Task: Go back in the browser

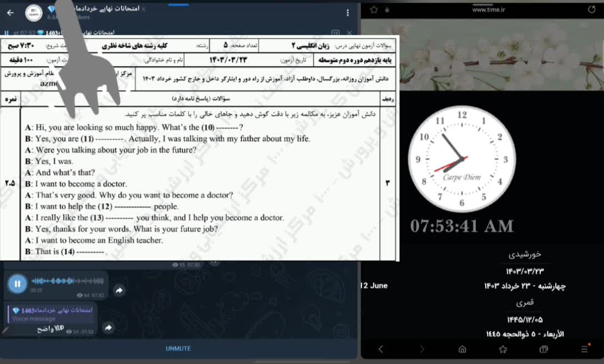Action: tap(381, 349)
